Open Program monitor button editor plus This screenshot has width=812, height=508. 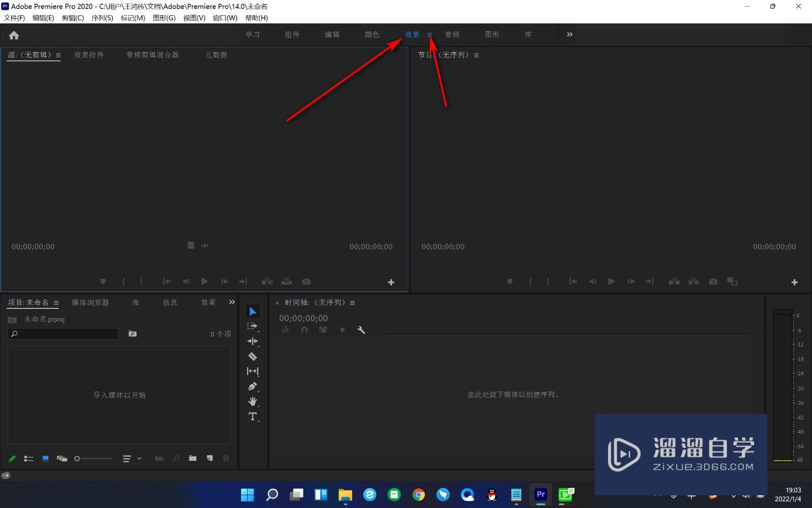pyautogui.click(x=795, y=282)
